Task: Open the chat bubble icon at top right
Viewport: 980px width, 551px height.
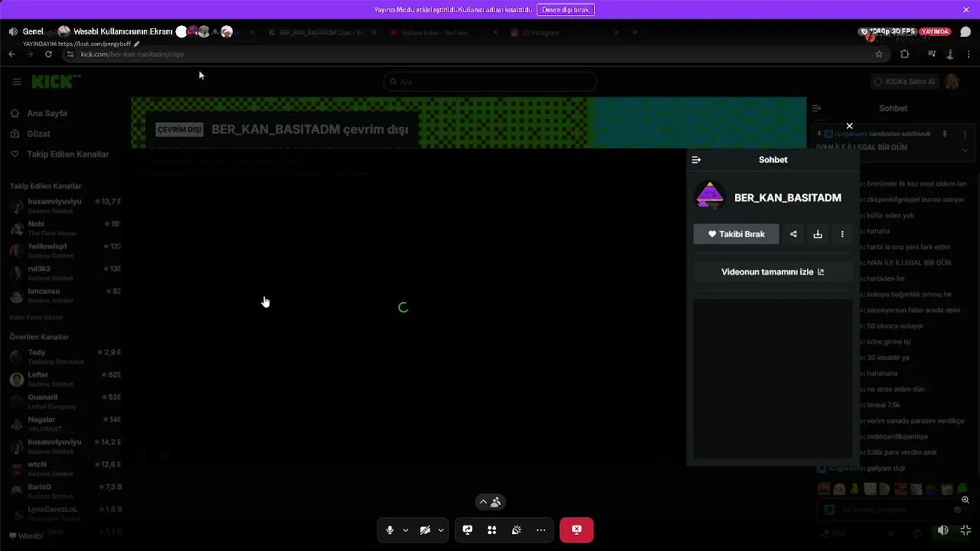Action: point(965,32)
